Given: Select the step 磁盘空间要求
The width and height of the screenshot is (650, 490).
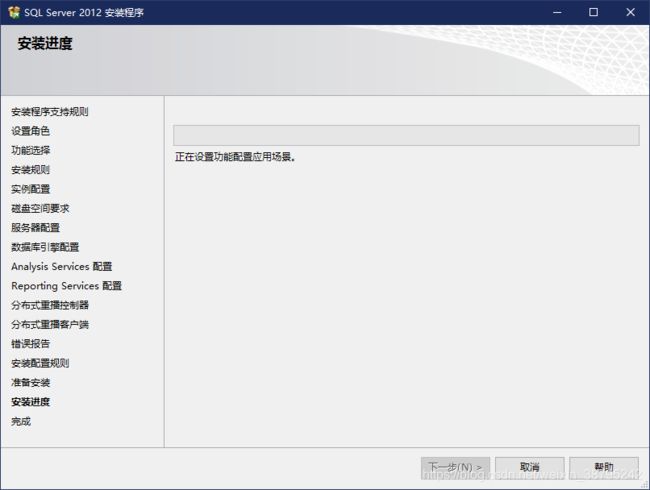Looking at the screenshot, I should pyautogui.click(x=40, y=208).
